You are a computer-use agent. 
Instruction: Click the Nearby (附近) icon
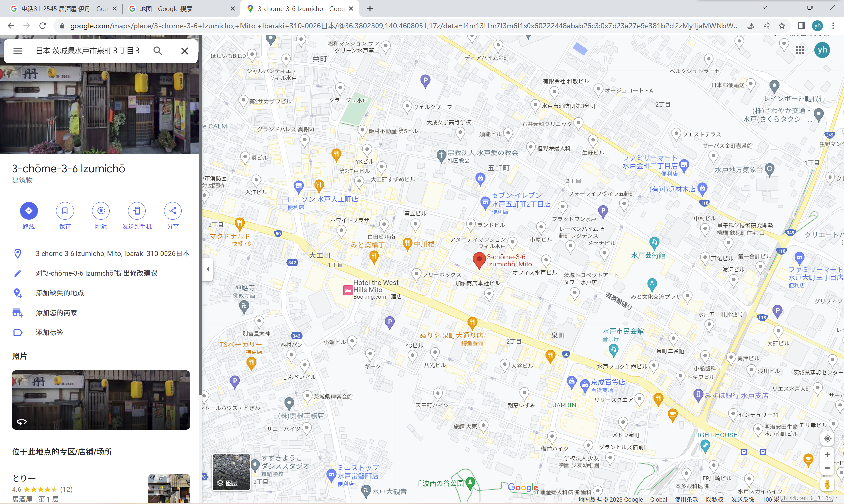[x=101, y=211]
